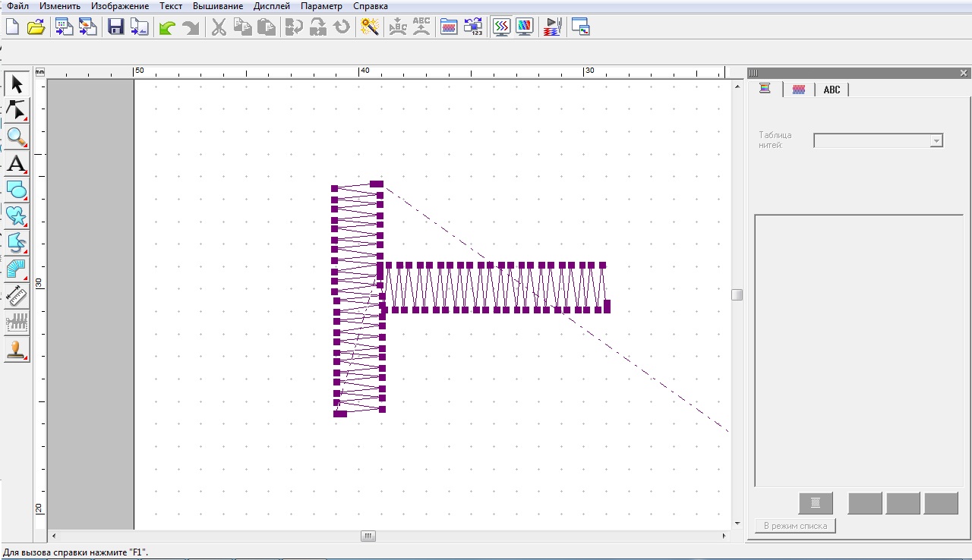Activate the magic wand tool in the toolbar
972x560 pixels.
tap(370, 27)
